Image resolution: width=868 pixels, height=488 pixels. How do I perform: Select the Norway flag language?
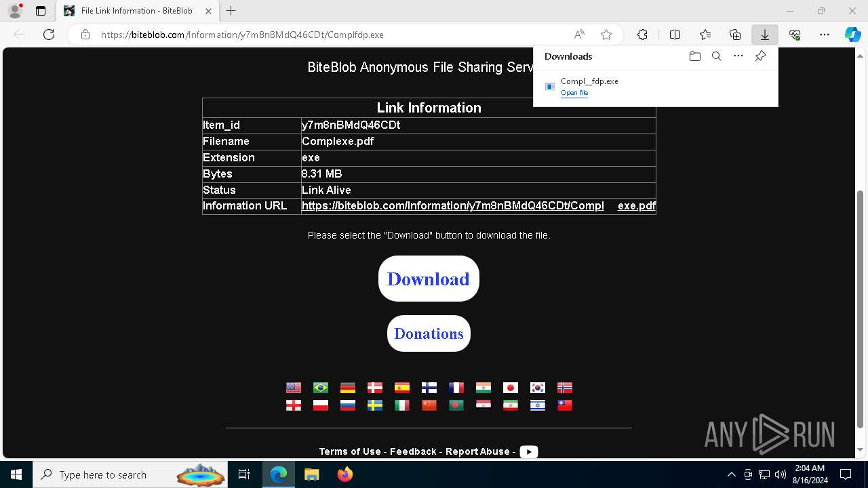(565, 388)
